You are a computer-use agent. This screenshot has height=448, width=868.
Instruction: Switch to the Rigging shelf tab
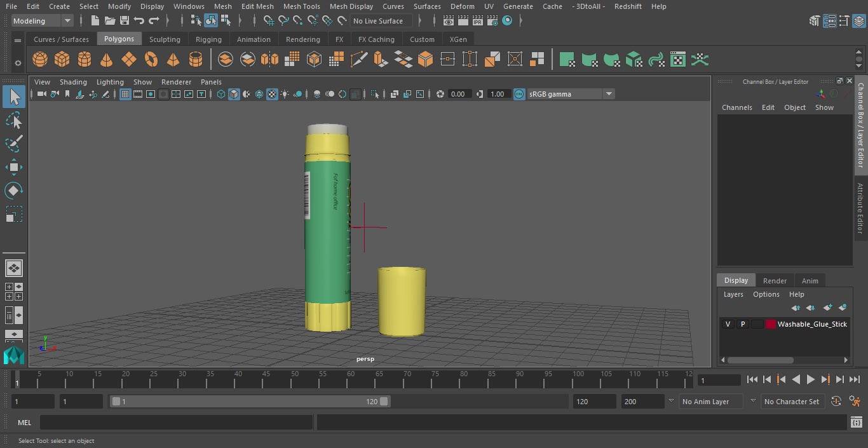(x=208, y=39)
